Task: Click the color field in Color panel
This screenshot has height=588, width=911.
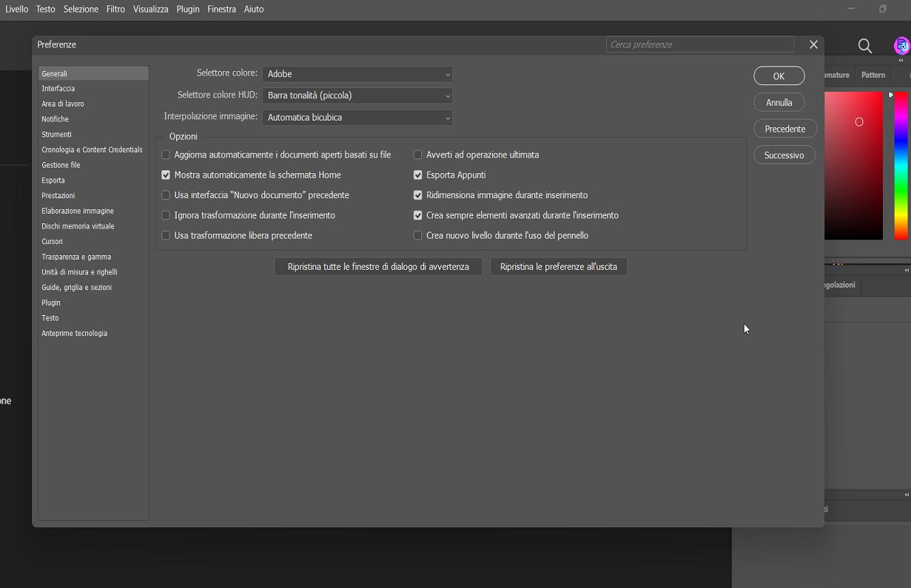Action: [x=853, y=166]
